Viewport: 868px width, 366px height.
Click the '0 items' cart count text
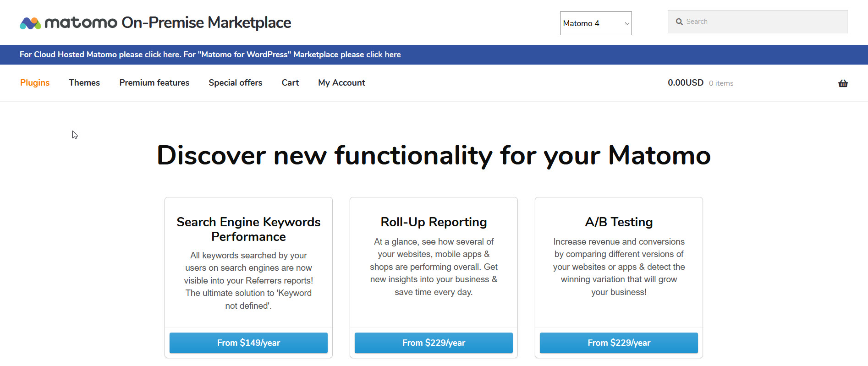[x=721, y=83]
